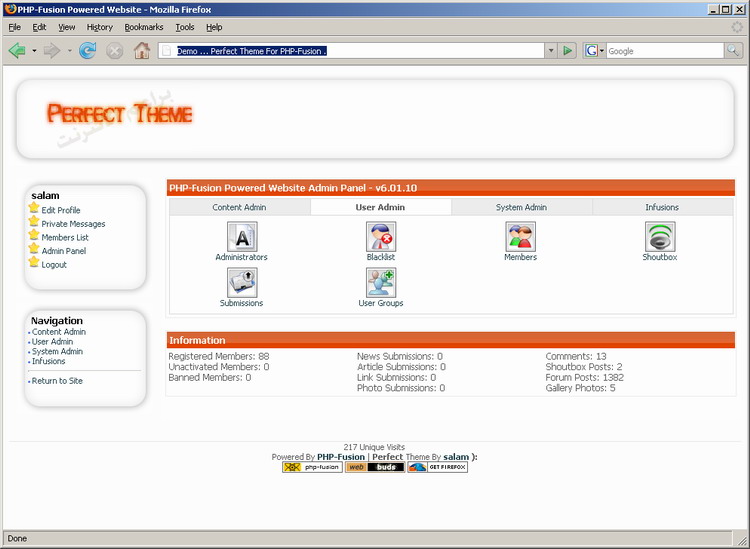This screenshot has width=750, height=549.
Task: Reload the current page
Action: (88, 50)
